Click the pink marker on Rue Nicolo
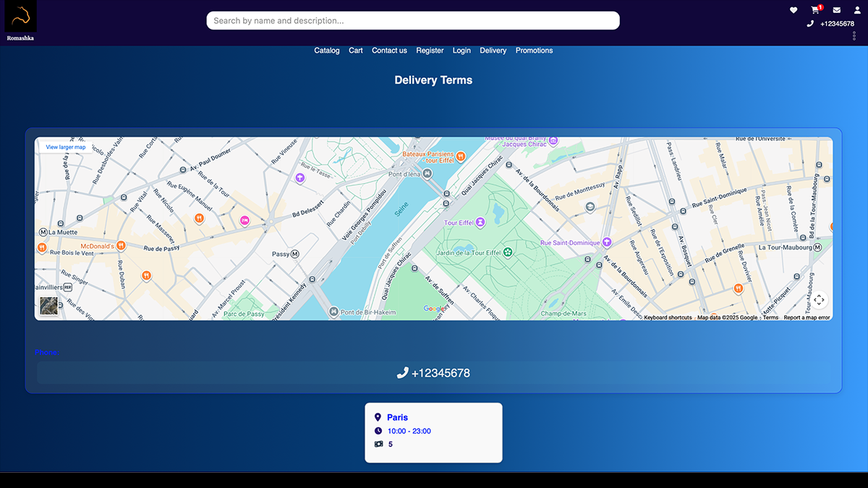The width and height of the screenshot is (868, 488). click(x=244, y=221)
